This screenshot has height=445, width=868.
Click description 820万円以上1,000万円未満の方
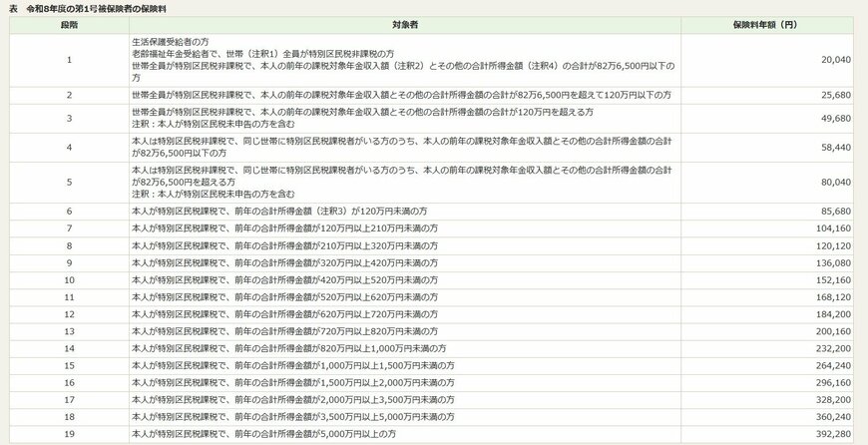pyautogui.click(x=289, y=348)
